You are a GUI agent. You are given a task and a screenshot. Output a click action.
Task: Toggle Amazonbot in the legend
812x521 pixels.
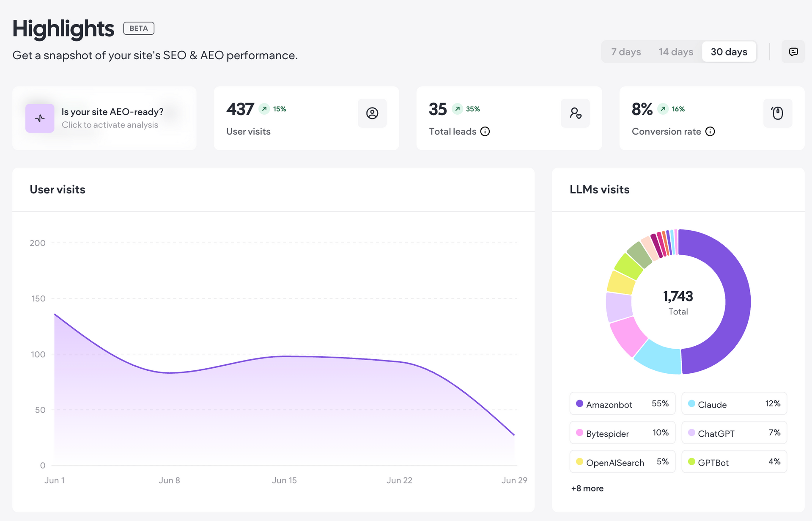(623, 404)
